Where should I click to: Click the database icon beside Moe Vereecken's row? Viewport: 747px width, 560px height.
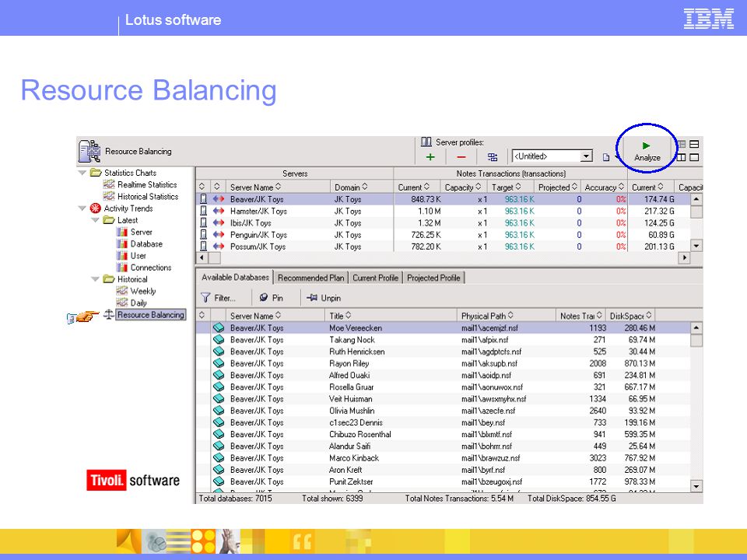click(219, 327)
